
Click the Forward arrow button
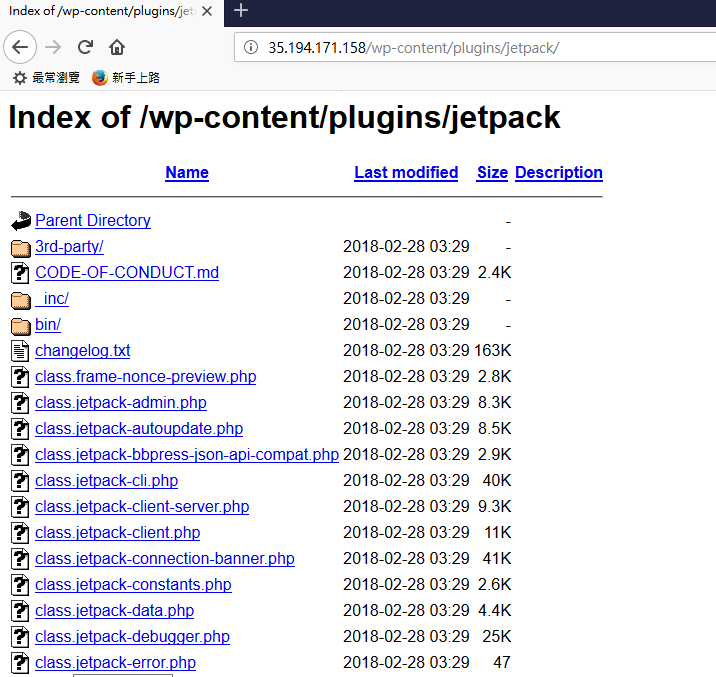pyautogui.click(x=53, y=47)
